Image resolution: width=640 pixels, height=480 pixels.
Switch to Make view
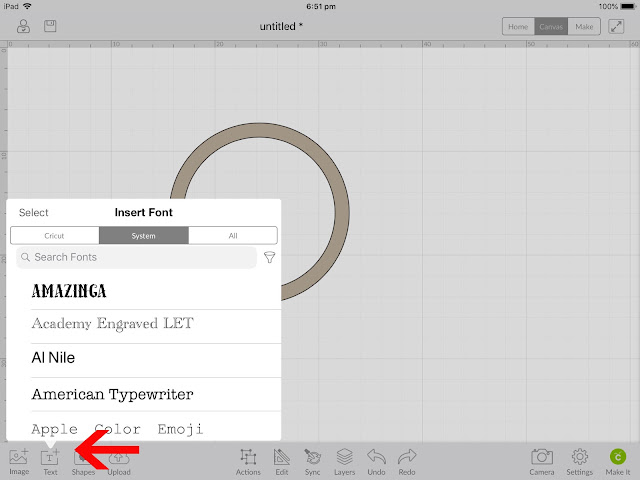(584, 27)
